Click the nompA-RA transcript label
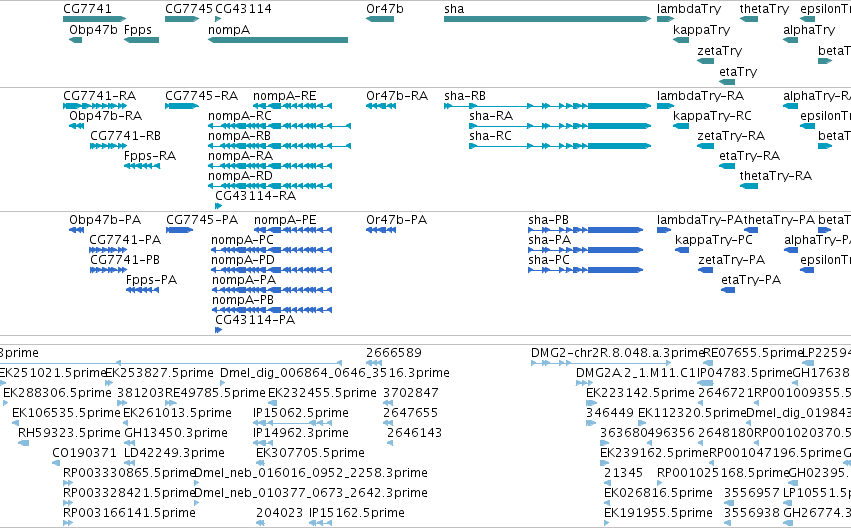The height and width of the screenshot is (528, 851). click(x=240, y=156)
